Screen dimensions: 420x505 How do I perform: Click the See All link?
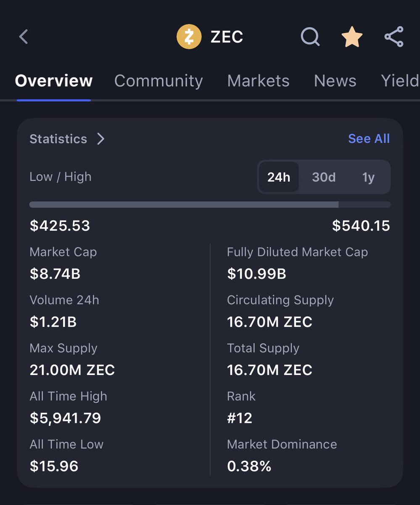pyautogui.click(x=369, y=138)
